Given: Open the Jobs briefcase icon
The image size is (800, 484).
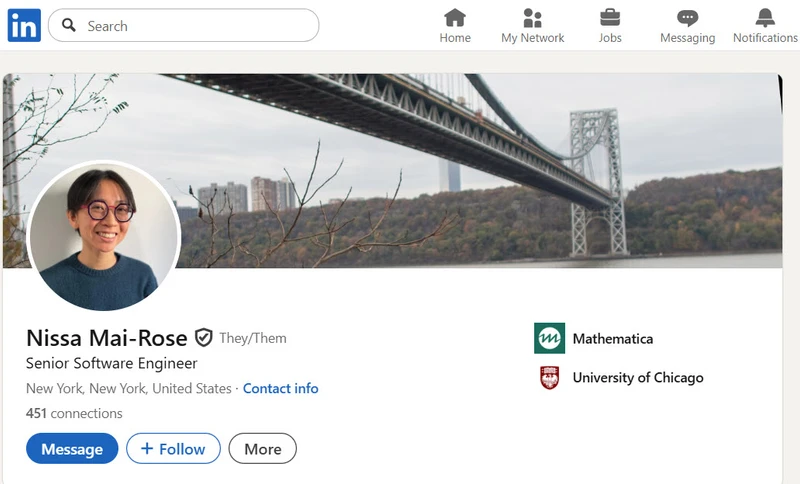Looking at the screenshot, I should [x=610, y=18].
